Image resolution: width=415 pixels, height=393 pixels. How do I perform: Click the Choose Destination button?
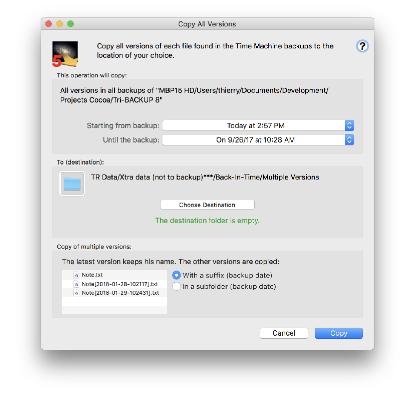click(x=207, y=205)
